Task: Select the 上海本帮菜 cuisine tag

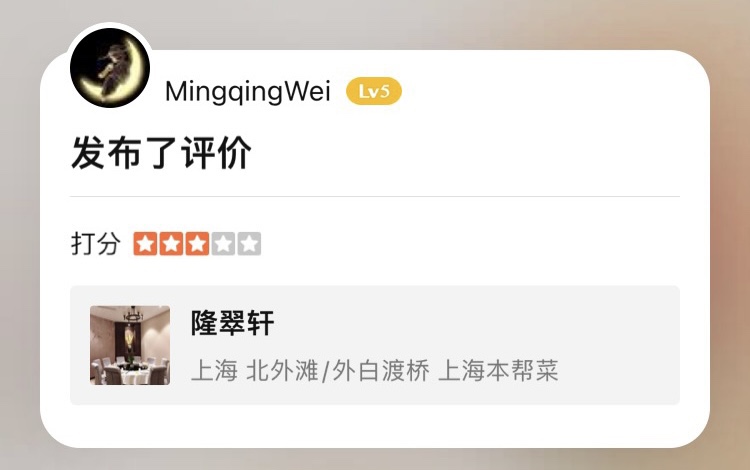Action: (498, 371)
